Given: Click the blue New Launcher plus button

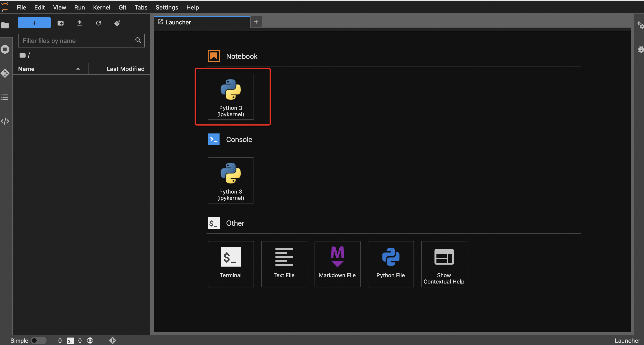Looking at the screenshot, I should click(x=34, y=23).
